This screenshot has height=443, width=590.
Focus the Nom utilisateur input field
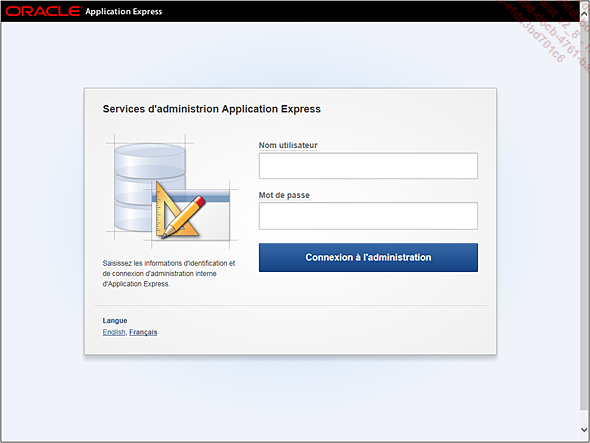[x=368, y=166]
